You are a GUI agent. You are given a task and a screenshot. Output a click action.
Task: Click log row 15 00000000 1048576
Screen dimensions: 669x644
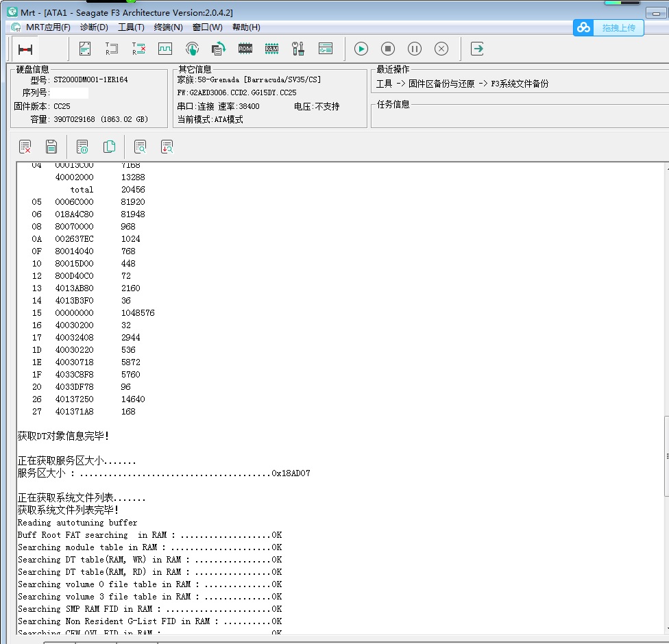93,312
